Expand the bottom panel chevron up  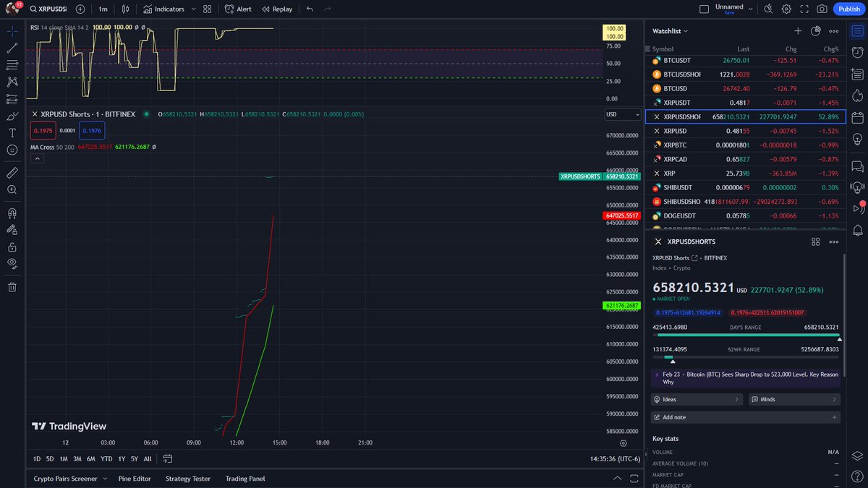[x=617, y=479]
